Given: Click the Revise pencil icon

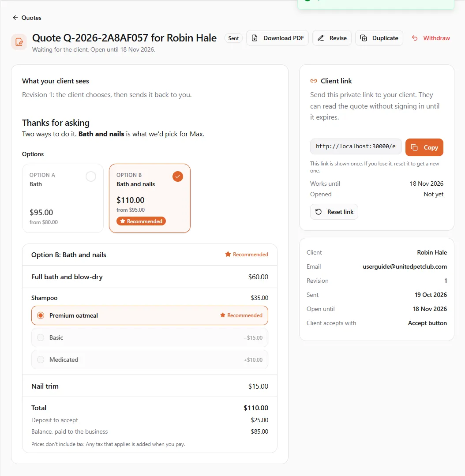Looking at the screenshot, I should tap(321, 38).
